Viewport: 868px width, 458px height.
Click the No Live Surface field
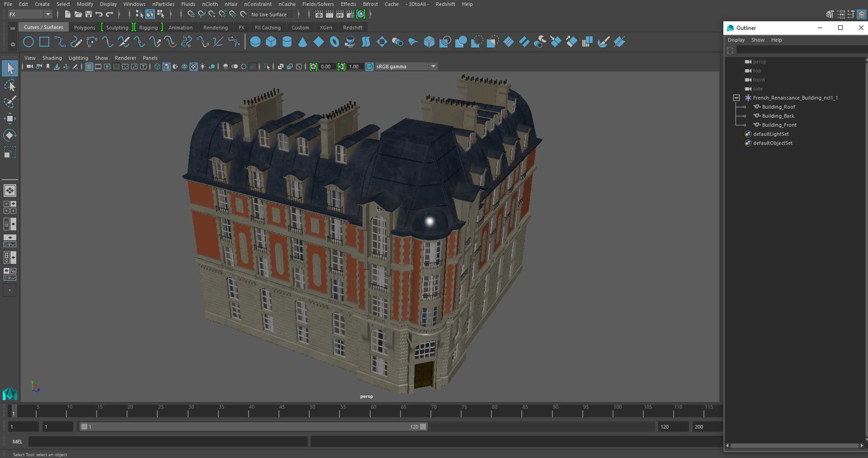pyautogui.click(x=271, y=14)
